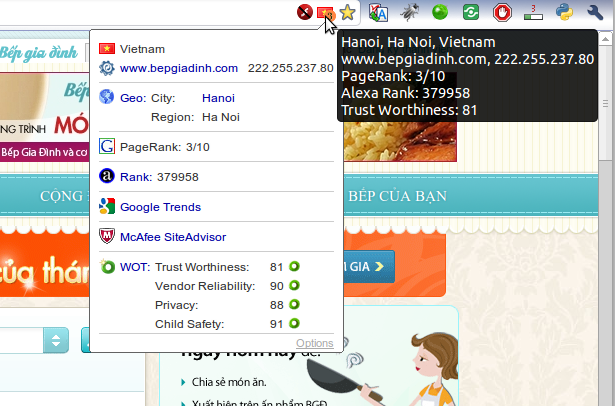Screen dimensions: 615x406
Task: Click the Bếp gia đình site logo
Action: point(39,52)
